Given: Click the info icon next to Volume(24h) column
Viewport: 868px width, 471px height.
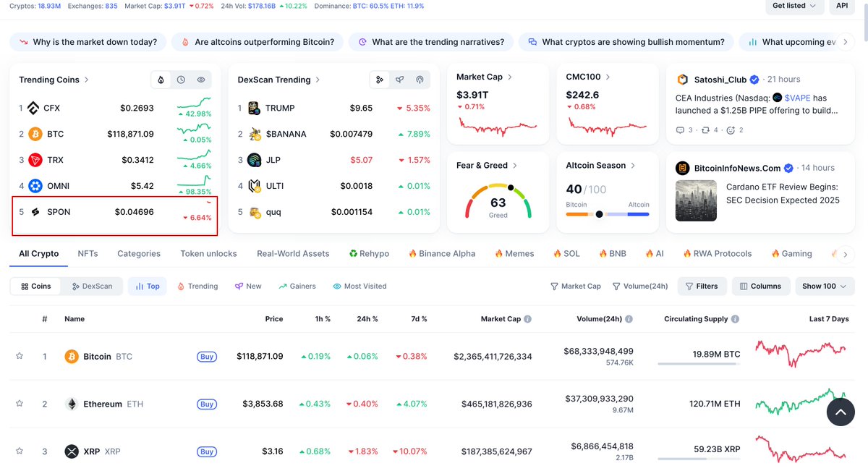Looking at the screenshot, I should (629, 319).
